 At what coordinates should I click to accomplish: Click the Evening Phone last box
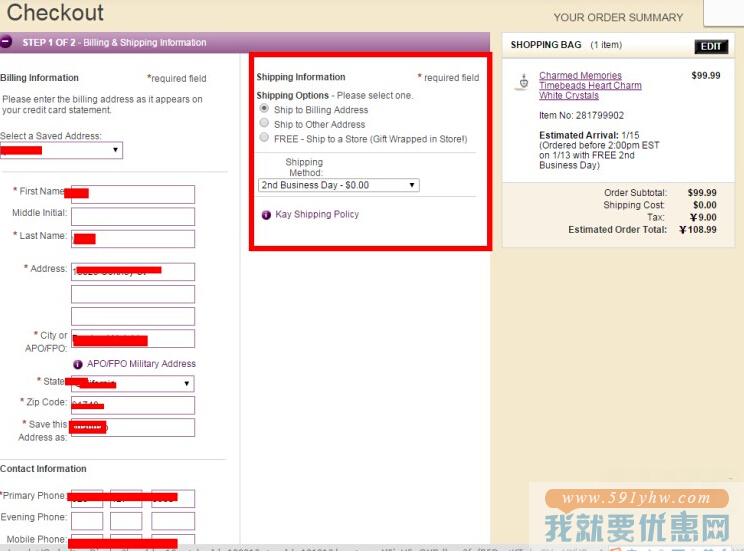(173, 521)
